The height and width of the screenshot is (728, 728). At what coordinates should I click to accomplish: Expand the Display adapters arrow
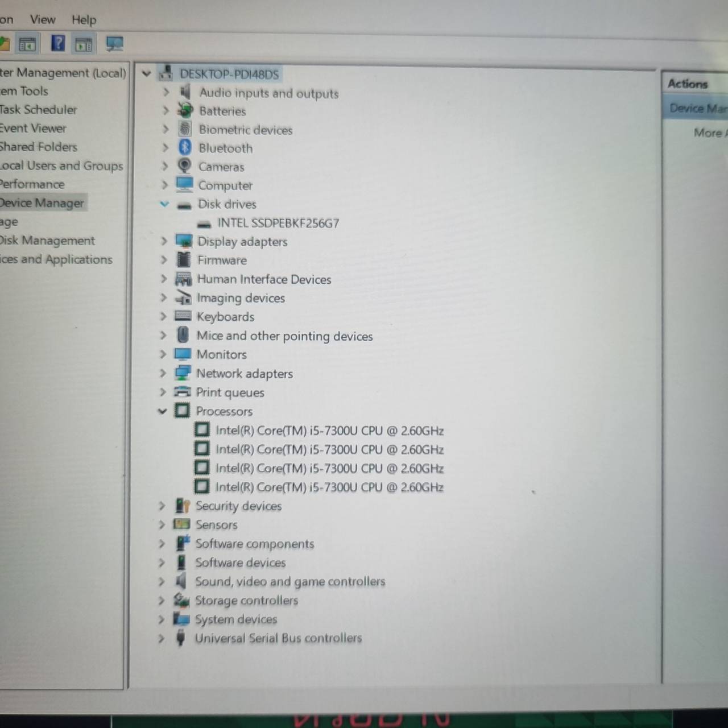163,241
